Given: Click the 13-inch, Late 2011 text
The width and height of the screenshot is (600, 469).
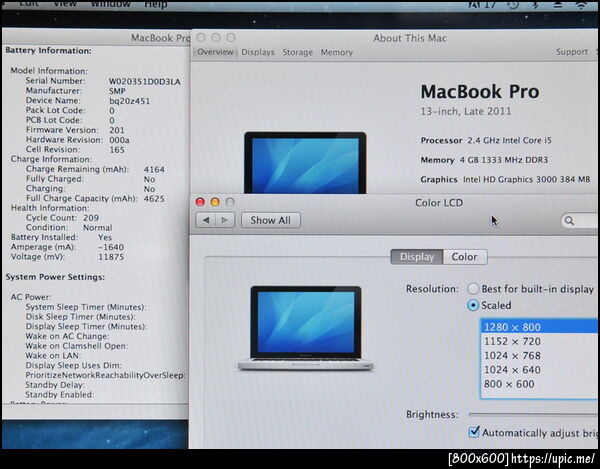Looking at the screenshot, I should (466, 111).
